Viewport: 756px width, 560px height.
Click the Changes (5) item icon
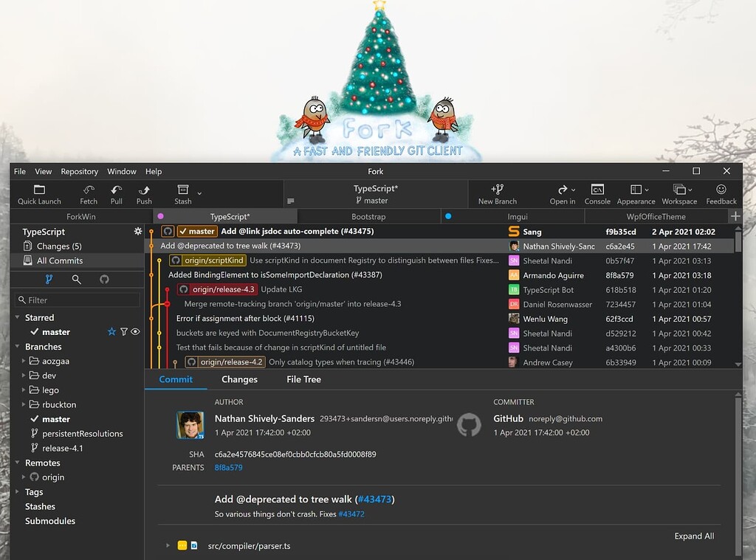click(x=27, y=246)
